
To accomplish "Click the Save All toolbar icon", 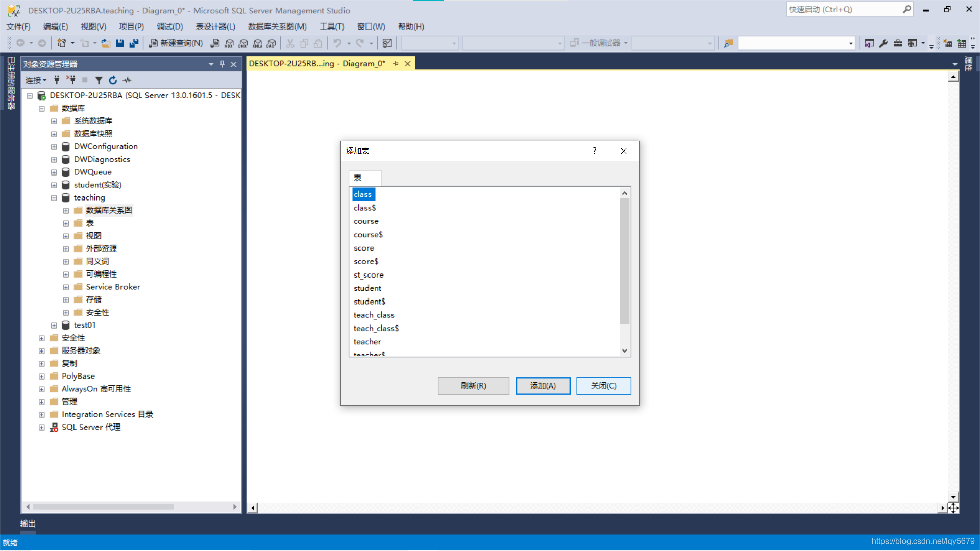I will tap(134, 43).
